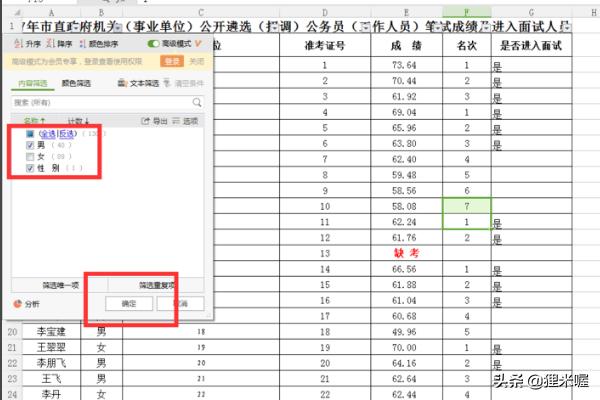Open the filter arrow at the title row's right end
The height and width of the screenshot is (400, 600).
(567, 27)
